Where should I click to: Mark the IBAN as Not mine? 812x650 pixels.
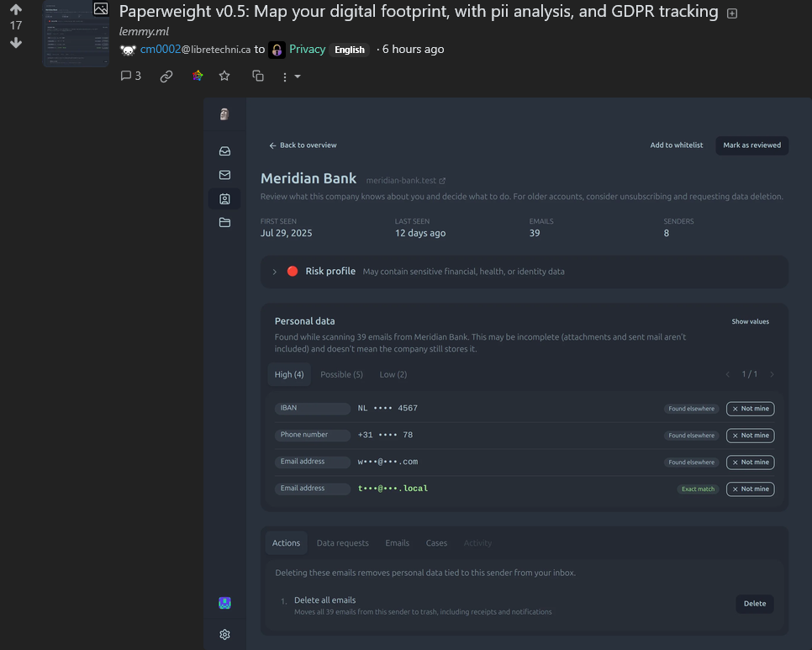(751, 409)
